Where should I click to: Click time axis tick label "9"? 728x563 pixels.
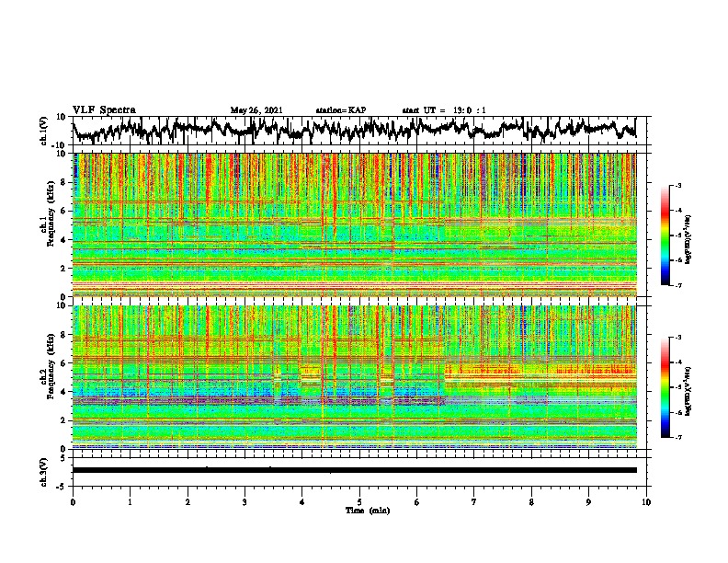click(x=588, y=502)
